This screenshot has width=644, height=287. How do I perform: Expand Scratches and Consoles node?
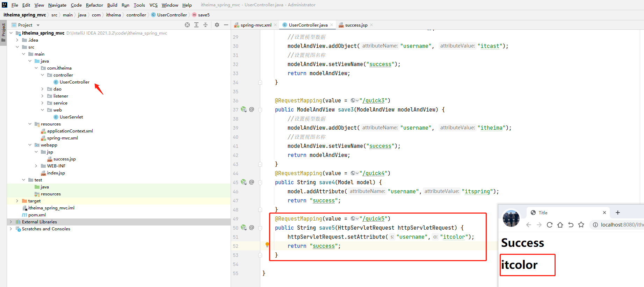pyautogui.click(x=11, y=229)
